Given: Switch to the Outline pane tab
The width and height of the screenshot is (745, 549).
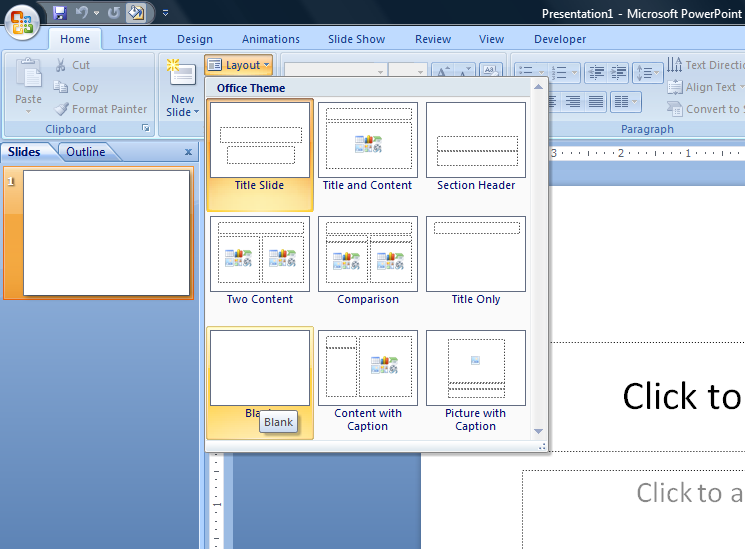Looking at the screenshot, I should [x=86, y=152].
